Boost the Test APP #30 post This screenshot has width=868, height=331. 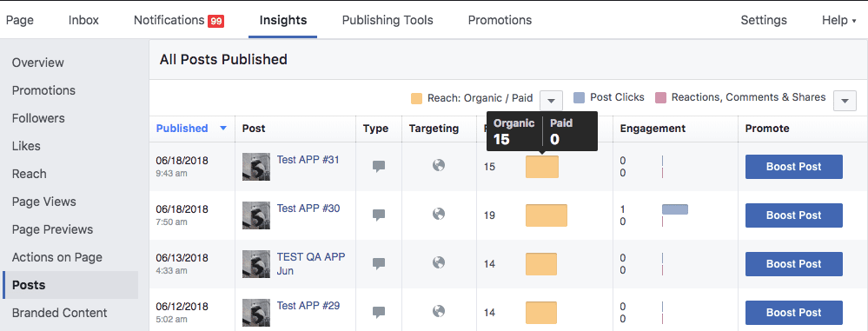tap(794, 215)
